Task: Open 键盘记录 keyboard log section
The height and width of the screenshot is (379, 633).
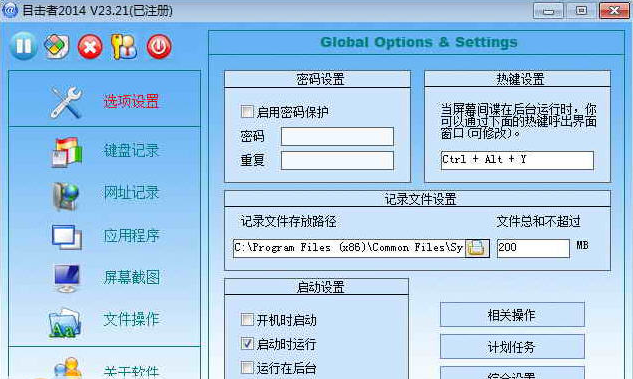Action: click(x=105, y=152)
